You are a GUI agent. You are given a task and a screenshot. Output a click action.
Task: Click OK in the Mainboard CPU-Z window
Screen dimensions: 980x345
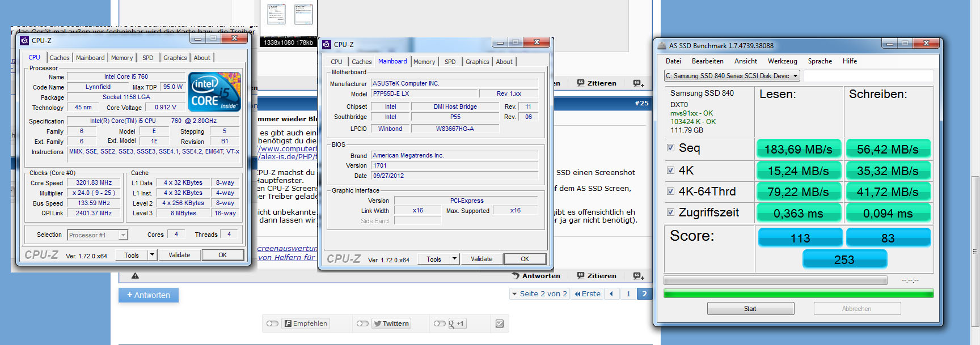coord(525,259)
